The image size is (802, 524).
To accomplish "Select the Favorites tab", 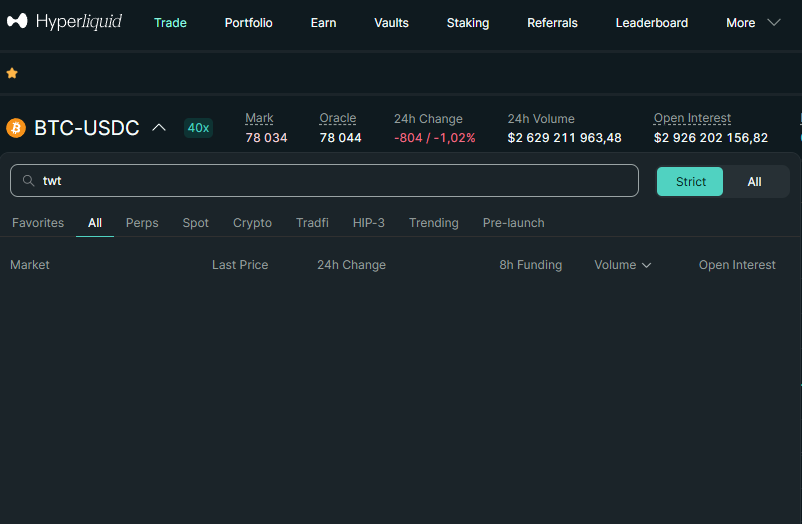I will pyautogui.click(x=38, y=223).
